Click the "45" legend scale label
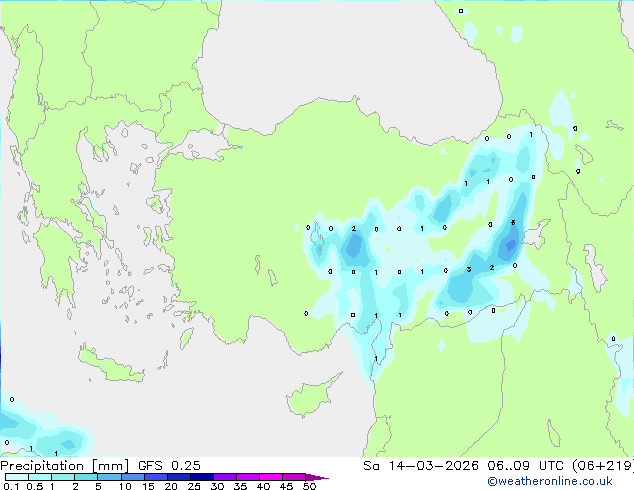This screenshot has width=634, height=490. [x=286, y=486]
